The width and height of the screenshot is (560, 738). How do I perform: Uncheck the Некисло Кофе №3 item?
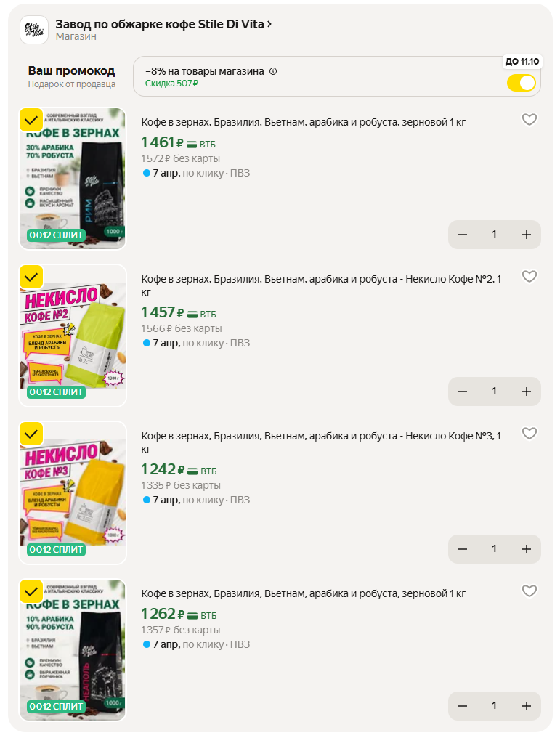[31, 434]
